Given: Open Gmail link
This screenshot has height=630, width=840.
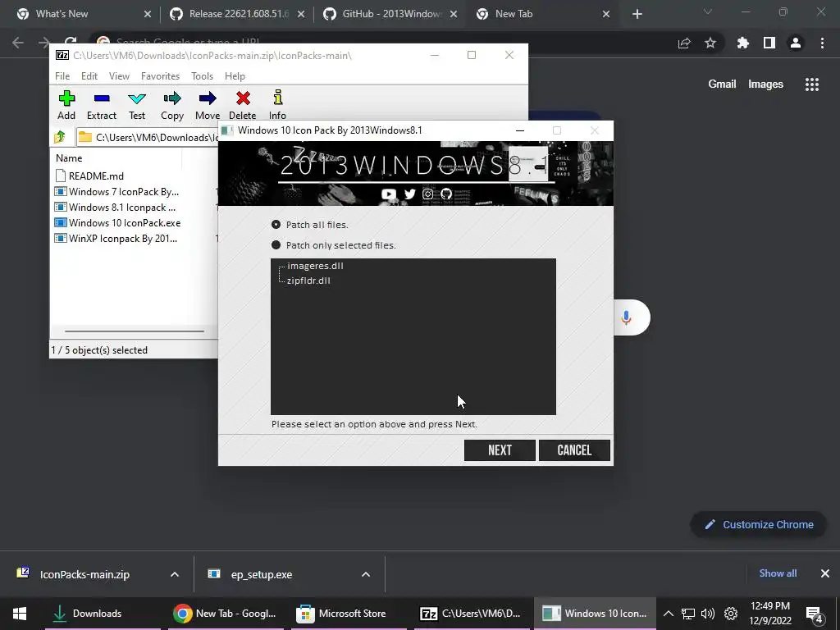Looking at the screenshot, I should 722,84.
